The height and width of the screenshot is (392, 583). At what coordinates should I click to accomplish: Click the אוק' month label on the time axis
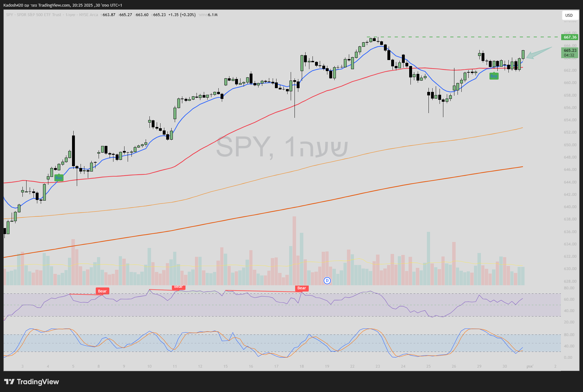click(530, 366)
